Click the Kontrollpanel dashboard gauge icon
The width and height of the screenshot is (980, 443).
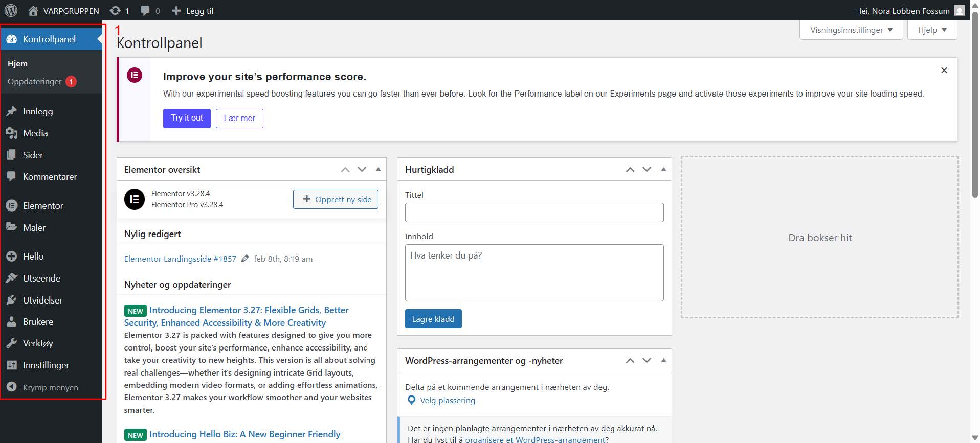[11, 39]
